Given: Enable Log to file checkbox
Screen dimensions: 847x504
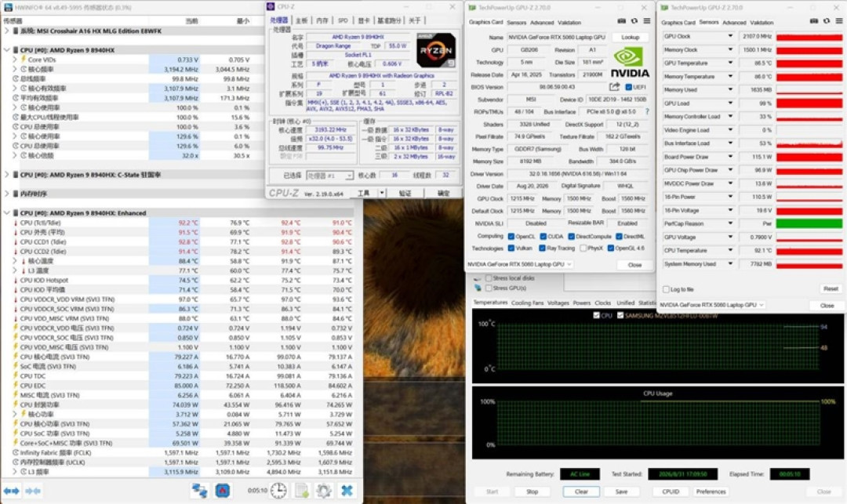Looking at the screenshot, I should coord(666,289).
